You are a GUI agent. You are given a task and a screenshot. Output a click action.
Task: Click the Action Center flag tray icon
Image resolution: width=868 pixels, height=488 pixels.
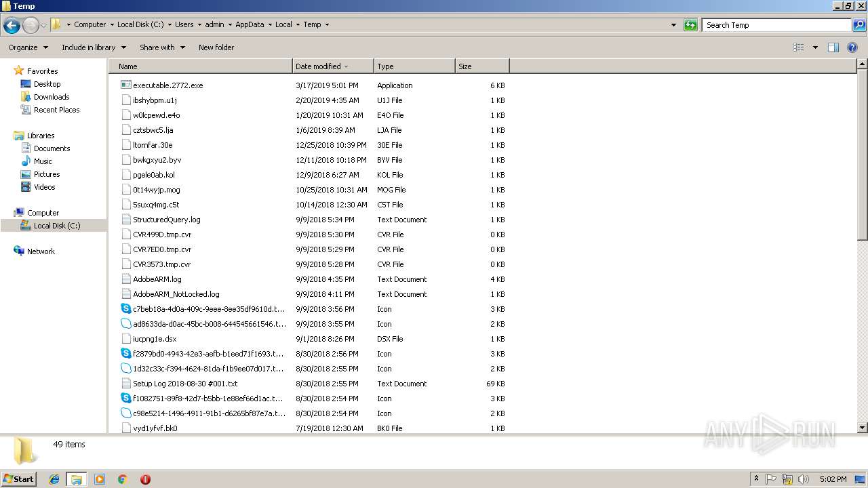(771, 479)
